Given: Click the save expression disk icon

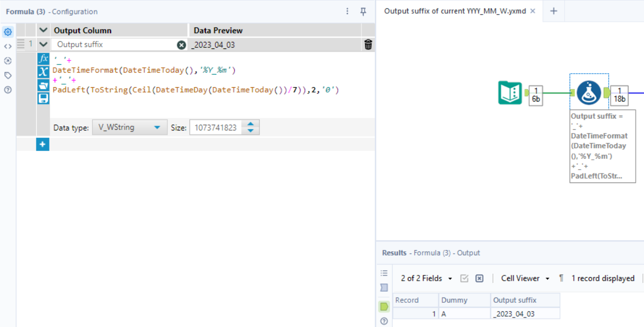Looking at the screenshot, I should (44, 98).
